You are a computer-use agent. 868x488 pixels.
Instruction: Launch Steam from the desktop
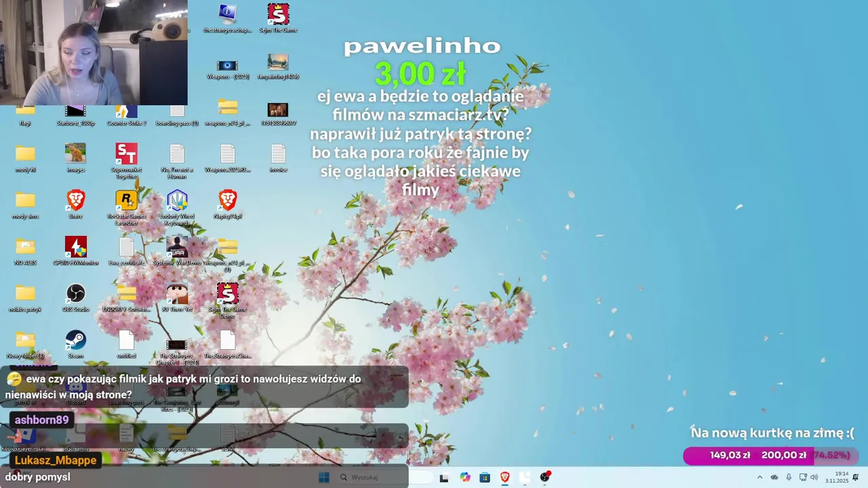point(75,344)
